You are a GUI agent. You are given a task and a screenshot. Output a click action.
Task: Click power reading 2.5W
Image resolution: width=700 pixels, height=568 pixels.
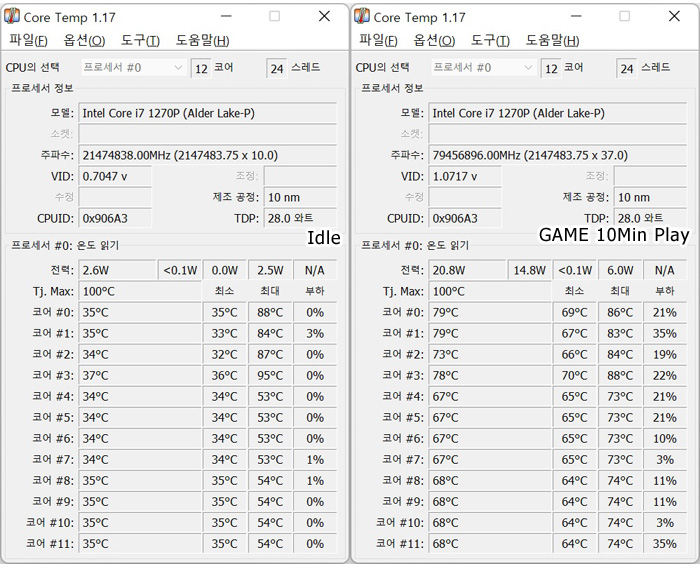[x=270, y=270]
